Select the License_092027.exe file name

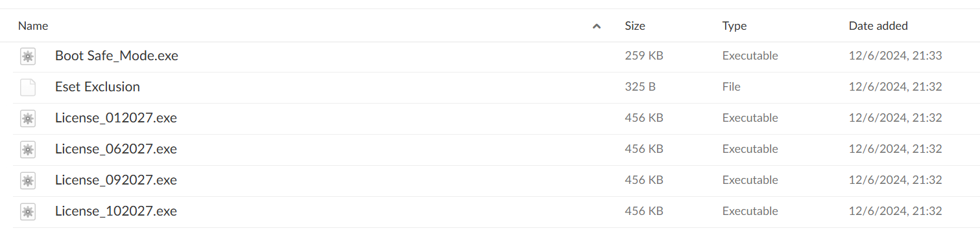[x=116, y=180]
